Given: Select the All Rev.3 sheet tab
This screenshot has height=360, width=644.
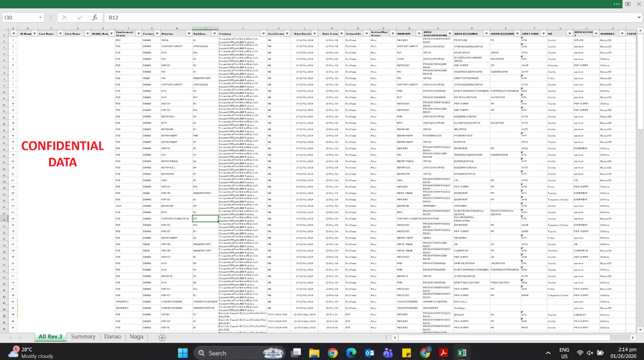Looking at the screenshot, I should [x=50, y=336].
